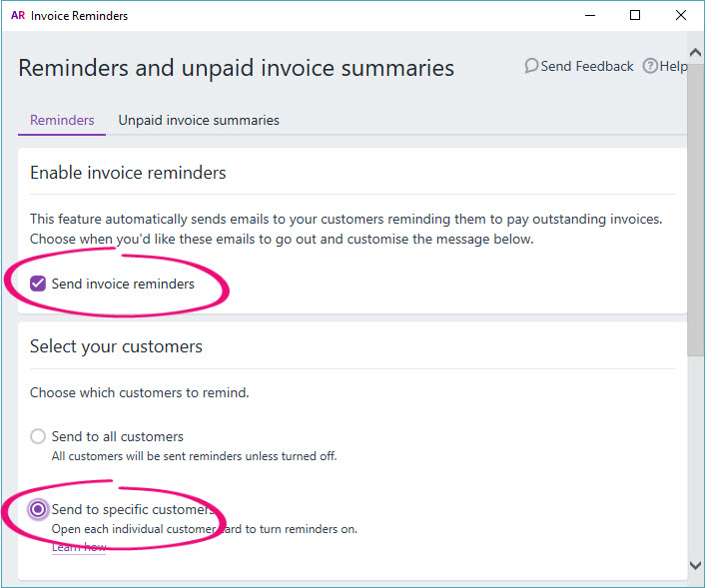
Task: Click the scrollbar up arrow
Action: point(696,52)
